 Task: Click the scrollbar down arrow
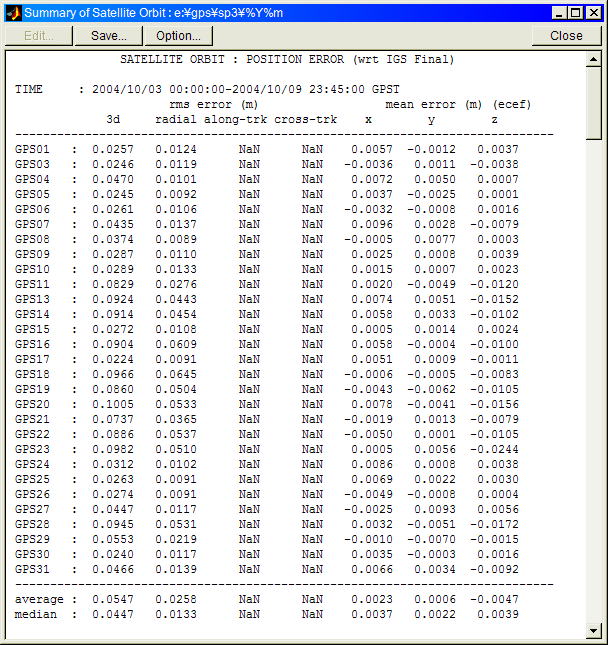[x=594, y=630]
